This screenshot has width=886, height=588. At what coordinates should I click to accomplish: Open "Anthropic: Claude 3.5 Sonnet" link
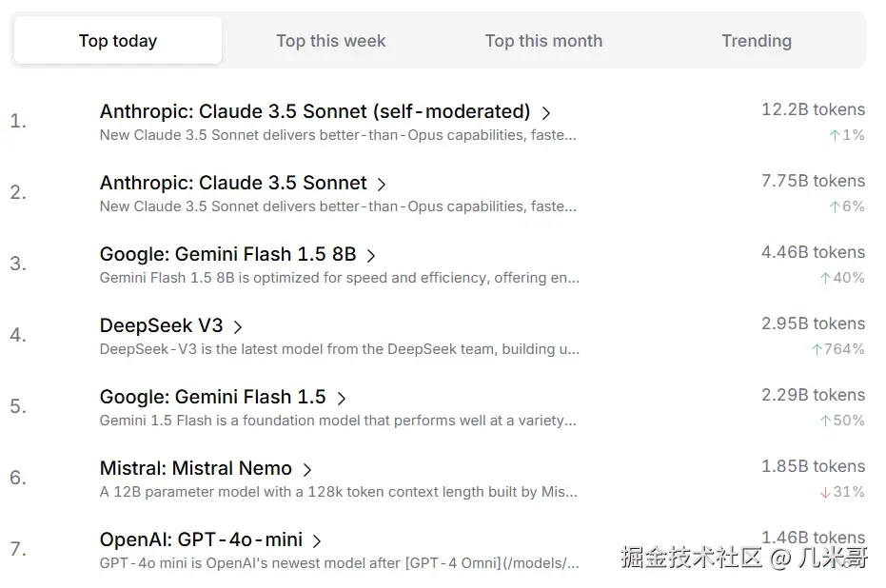232,183
